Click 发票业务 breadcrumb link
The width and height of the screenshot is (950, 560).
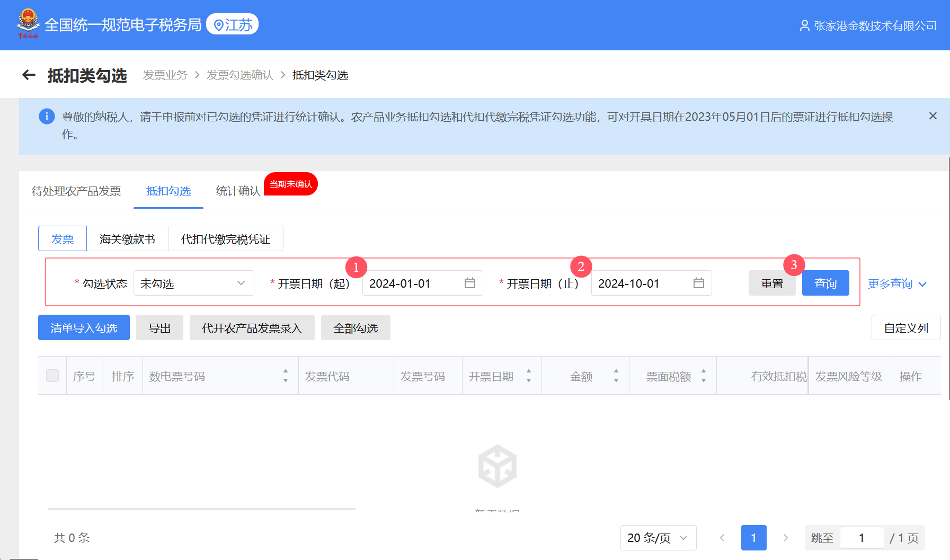pyautogui.click(x=165, y=75)
